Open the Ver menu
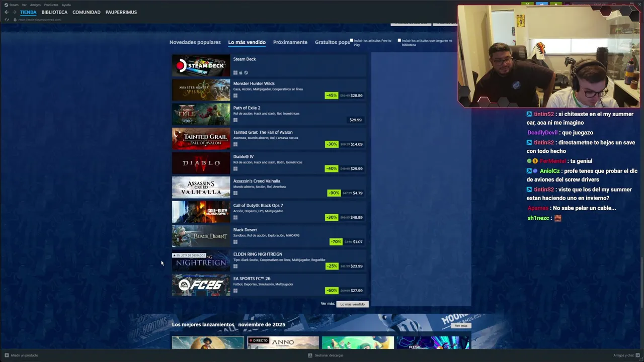 (24, 5)
